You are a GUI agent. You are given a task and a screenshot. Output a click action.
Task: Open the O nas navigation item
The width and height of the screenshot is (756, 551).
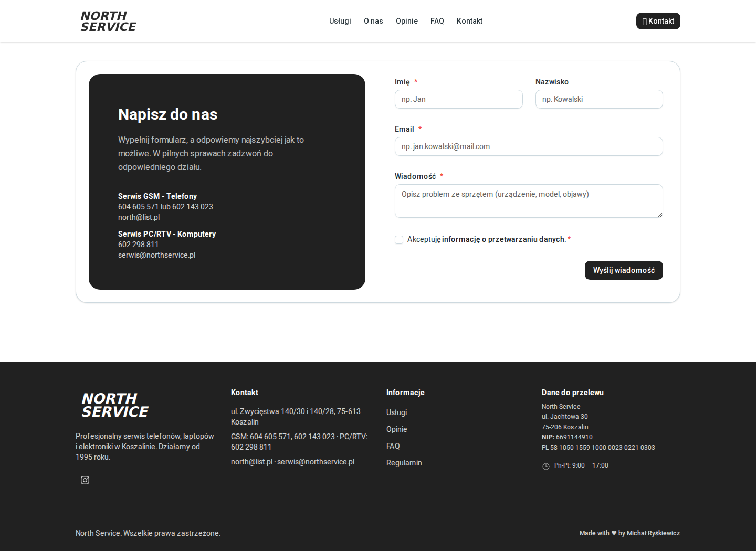click(373, 21)
